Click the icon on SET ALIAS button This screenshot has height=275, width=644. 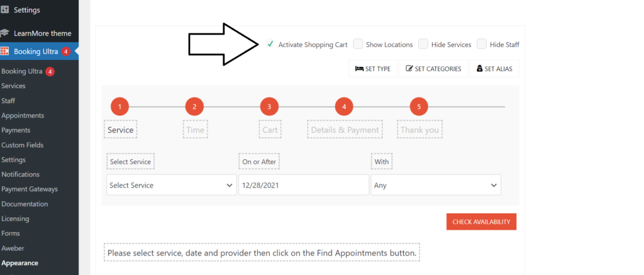[479, 69]
